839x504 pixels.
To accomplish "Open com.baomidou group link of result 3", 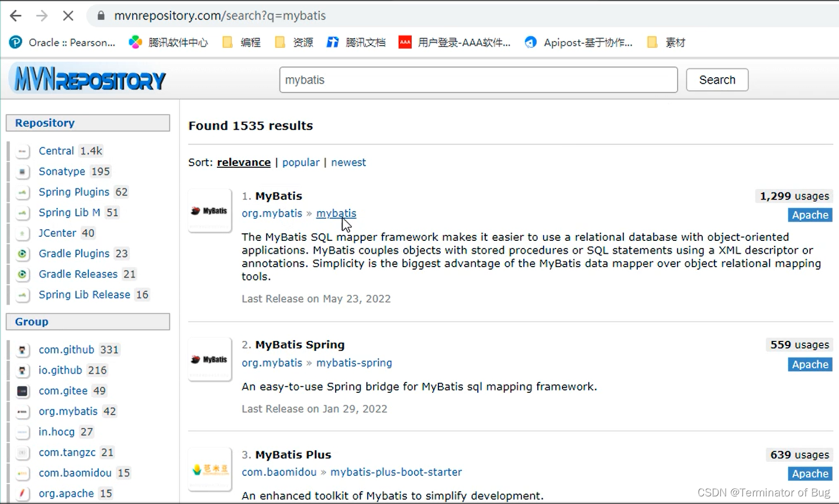I will click(279, 472).
